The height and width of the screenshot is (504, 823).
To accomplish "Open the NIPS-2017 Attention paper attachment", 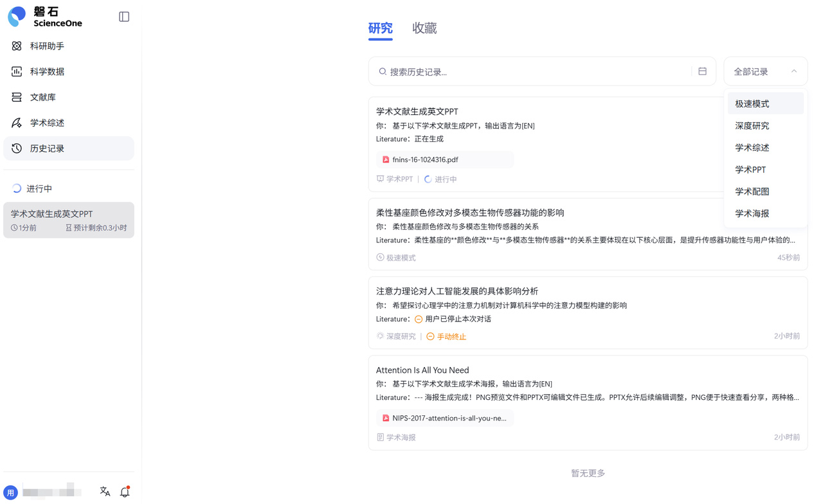I will (444, 417).
